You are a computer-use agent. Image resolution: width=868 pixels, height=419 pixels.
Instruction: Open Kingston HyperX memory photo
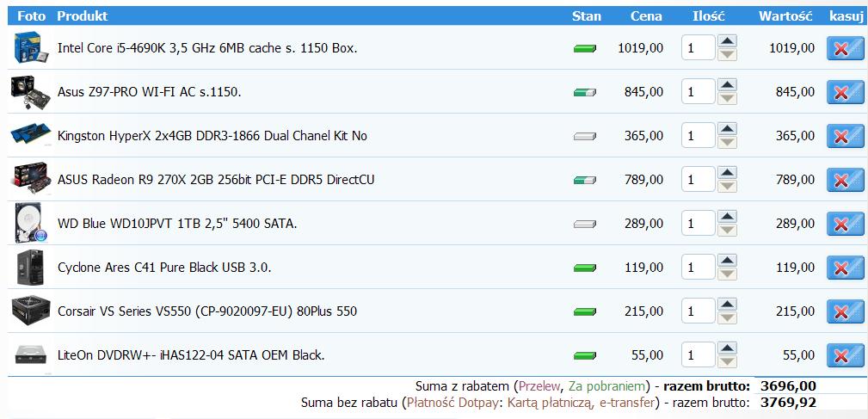pos(30,135)
